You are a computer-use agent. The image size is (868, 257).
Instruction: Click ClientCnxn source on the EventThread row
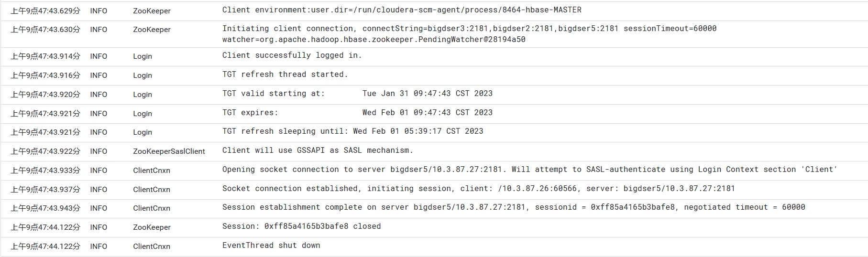(x=152, y=246)
